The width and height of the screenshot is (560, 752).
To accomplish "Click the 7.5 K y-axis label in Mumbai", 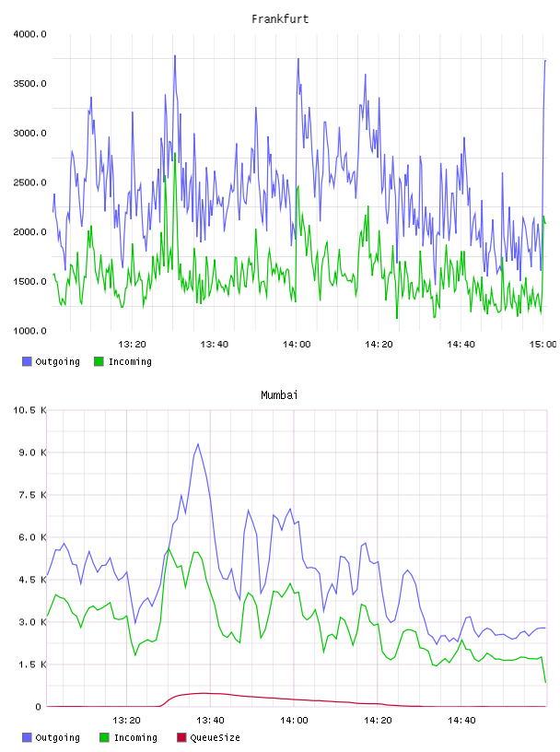I will [32, 495].
